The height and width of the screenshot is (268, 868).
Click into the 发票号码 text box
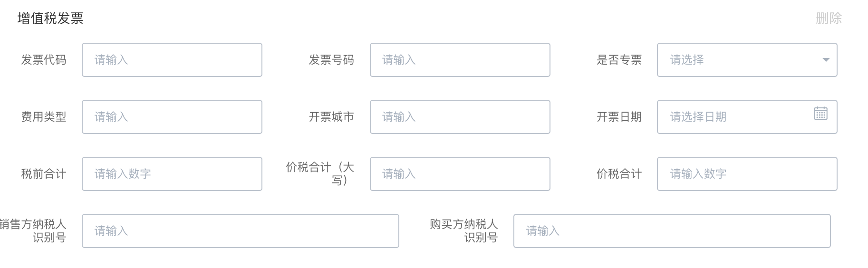pyautogui.click(x=460, y=60)
